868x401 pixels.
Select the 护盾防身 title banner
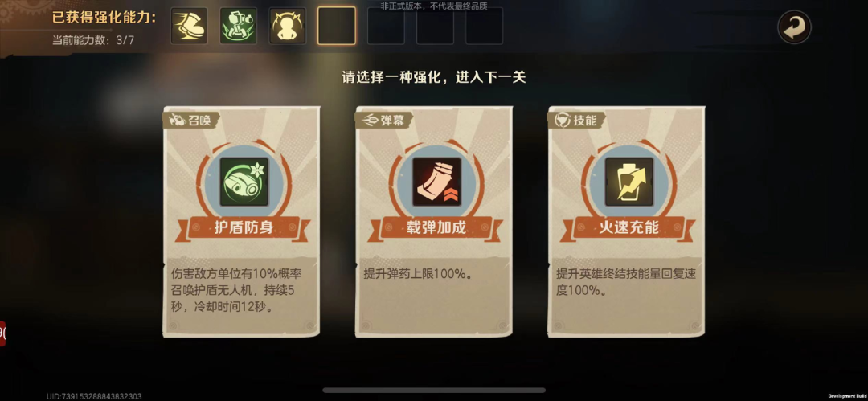coord(244,227)
